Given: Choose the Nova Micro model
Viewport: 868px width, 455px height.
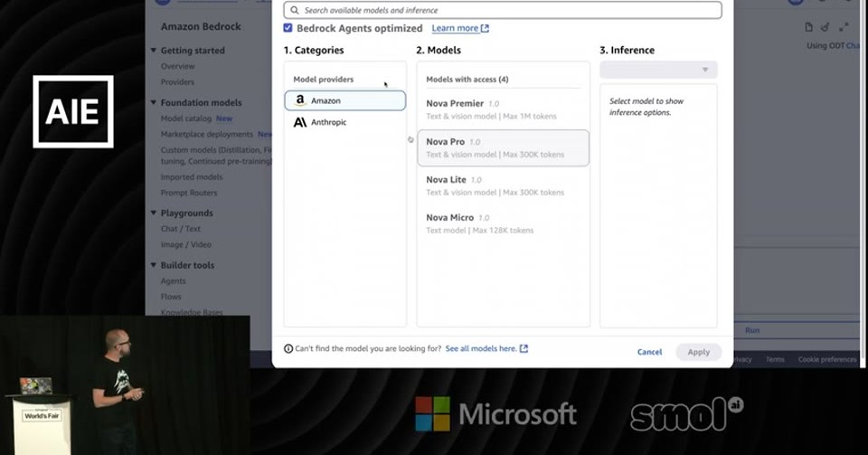Looking at the screenshot, I should (x=503, y=223).
